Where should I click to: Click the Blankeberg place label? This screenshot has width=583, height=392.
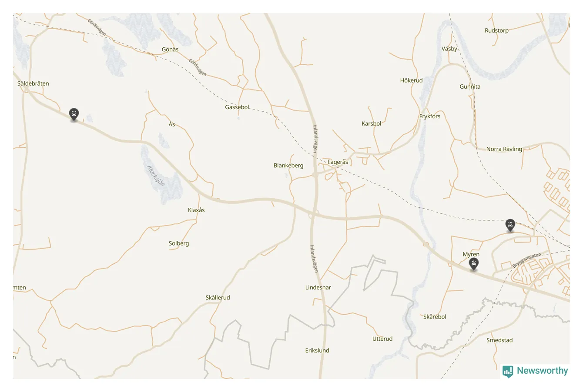288,166
